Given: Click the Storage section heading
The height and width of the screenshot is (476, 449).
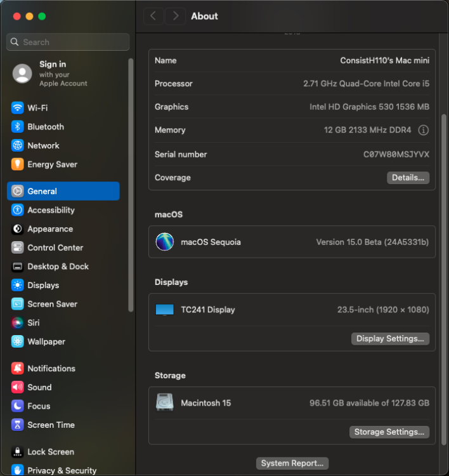Looking at the screenshot, I should coord(170,376).
